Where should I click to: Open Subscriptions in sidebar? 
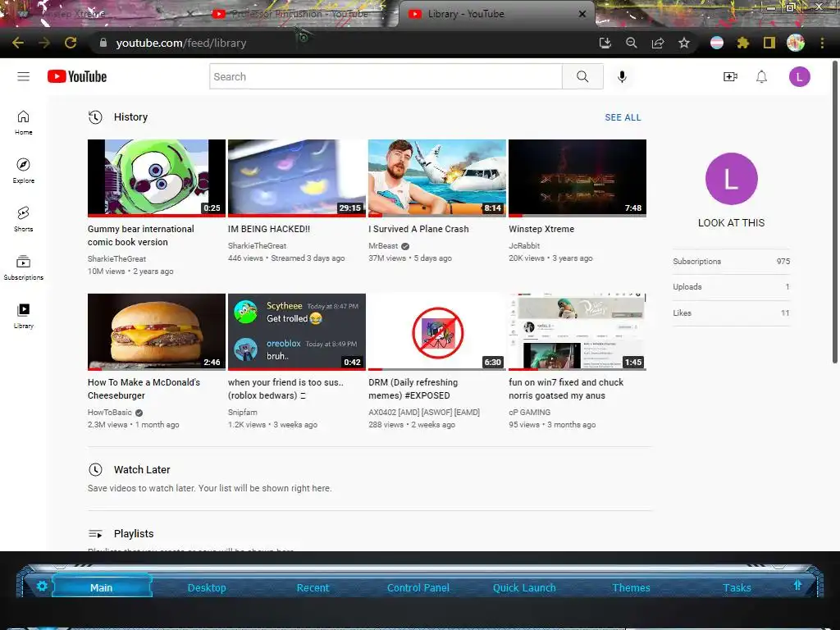point(24,268)
